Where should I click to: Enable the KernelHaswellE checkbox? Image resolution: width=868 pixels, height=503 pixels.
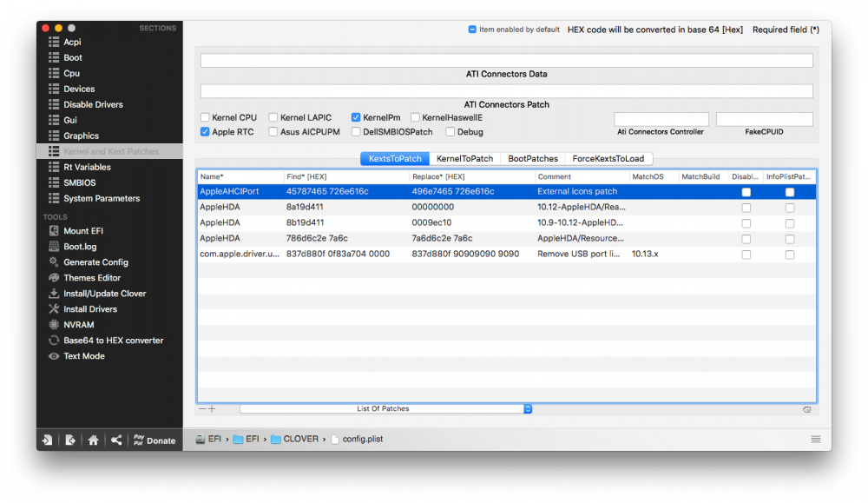click(415, 117)
